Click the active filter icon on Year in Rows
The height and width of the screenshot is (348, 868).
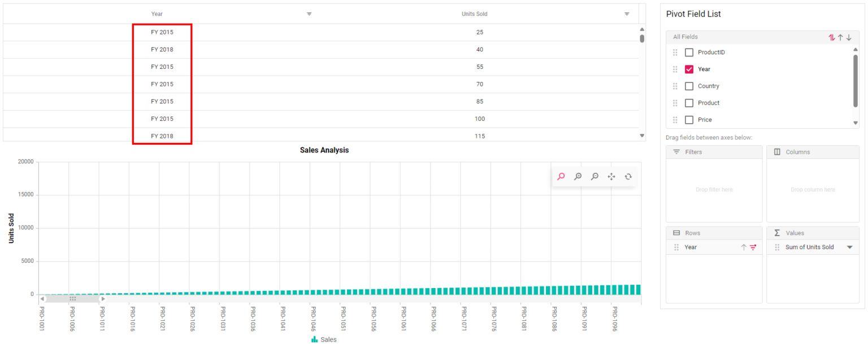click(752, 247)
